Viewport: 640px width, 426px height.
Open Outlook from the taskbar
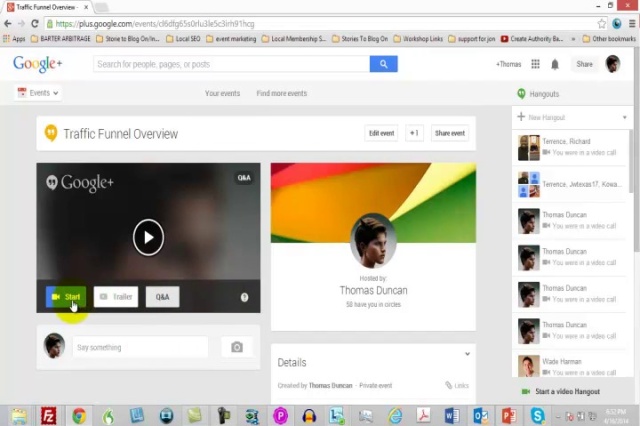click(480, 416)
